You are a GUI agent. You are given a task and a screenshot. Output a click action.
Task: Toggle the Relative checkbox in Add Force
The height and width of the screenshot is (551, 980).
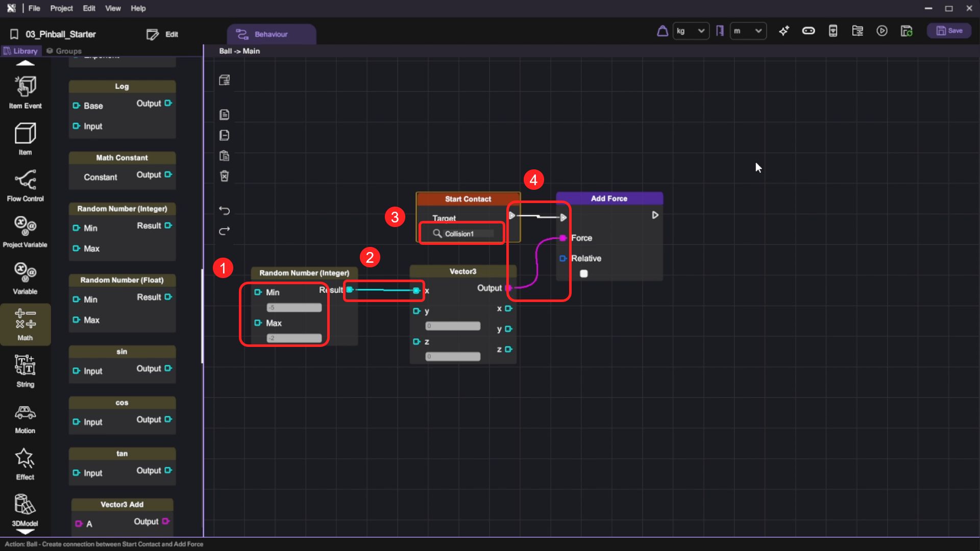tap(584, 274)
